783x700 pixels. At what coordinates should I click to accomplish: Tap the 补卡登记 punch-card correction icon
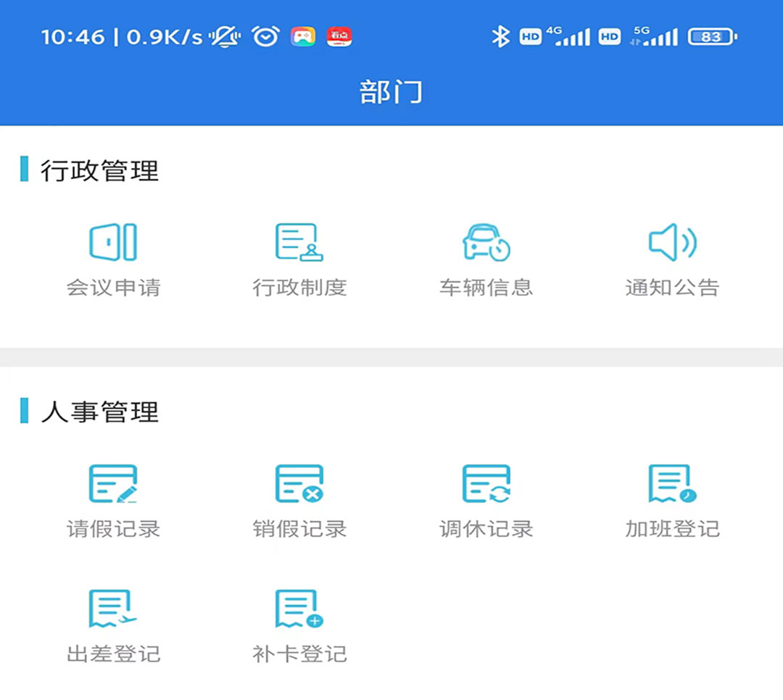pos(299,609)
